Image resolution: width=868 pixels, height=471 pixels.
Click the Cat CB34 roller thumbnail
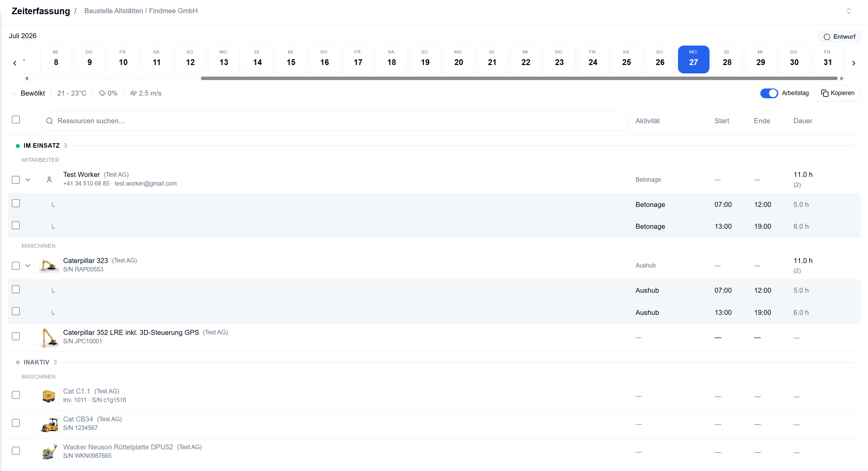(49, 424)
